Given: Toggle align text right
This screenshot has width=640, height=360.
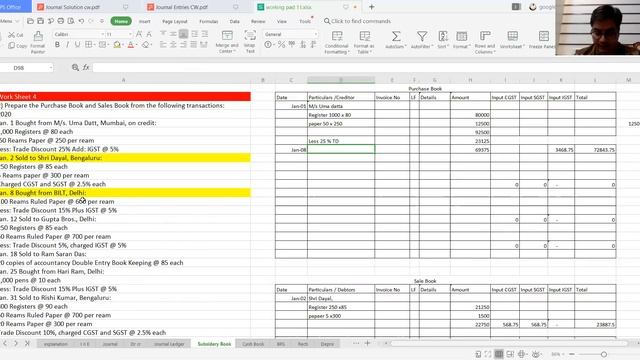Looking at the screenshot, I should tap(184, 44).
